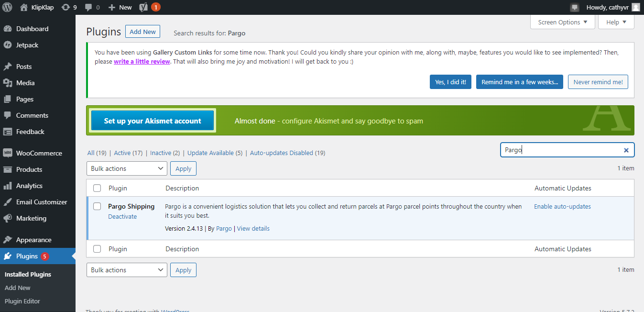This screenshot has height=312, width=644.
Task: Click the bottom Apply button
Action: tap(183, 270)
